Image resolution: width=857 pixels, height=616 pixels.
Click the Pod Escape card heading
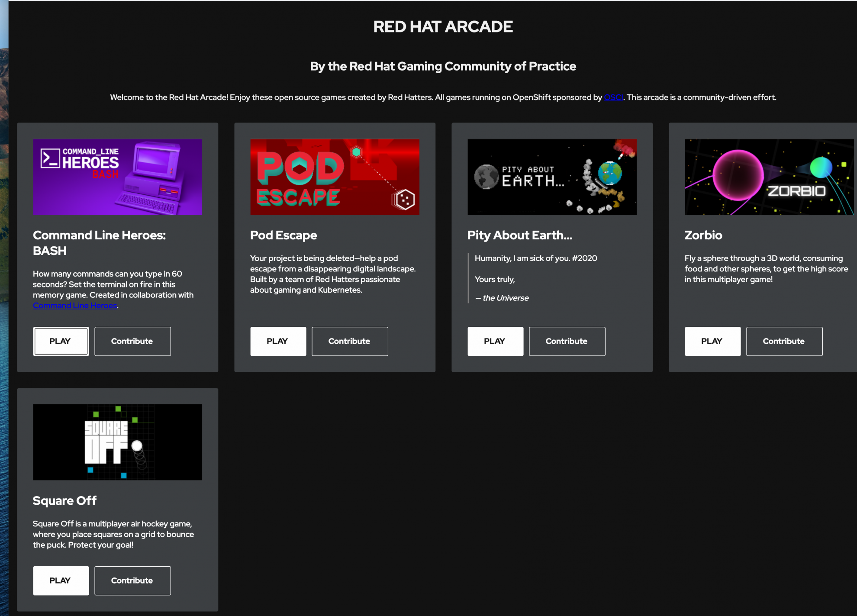(x=284, y=235)
